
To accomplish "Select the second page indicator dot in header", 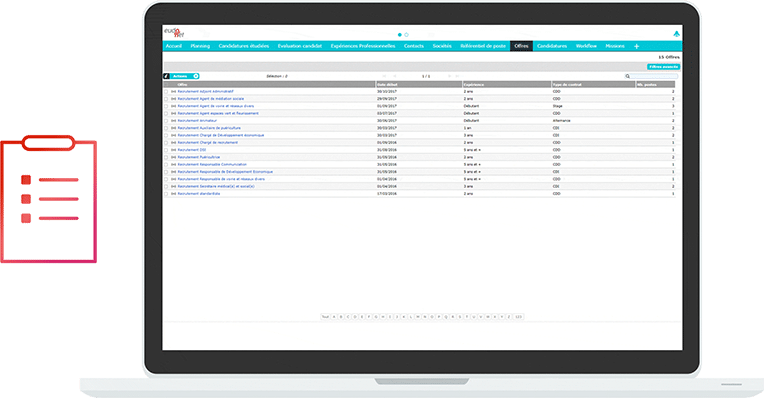I will point(406,35).
